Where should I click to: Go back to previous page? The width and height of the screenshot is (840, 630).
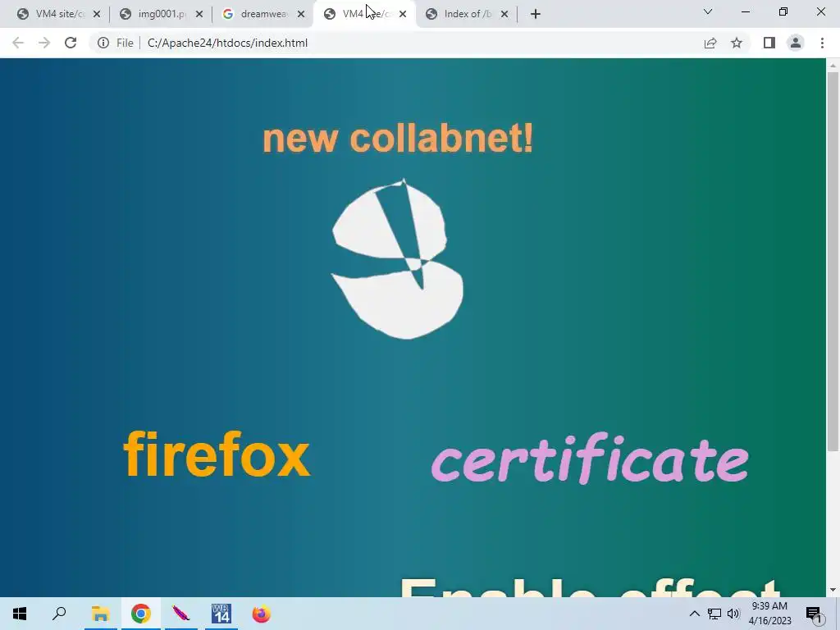click(x=18, y=43)
